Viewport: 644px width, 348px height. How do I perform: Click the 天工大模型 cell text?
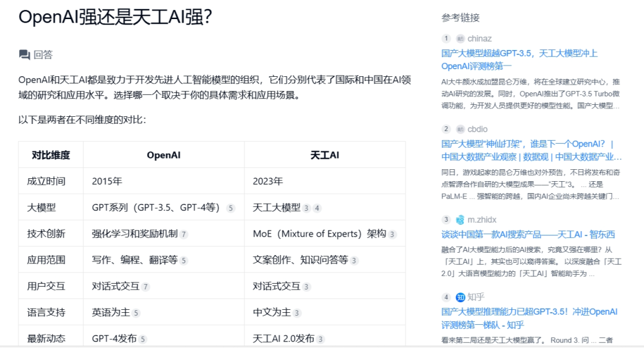pyautogui.click(x=277, y=207)
